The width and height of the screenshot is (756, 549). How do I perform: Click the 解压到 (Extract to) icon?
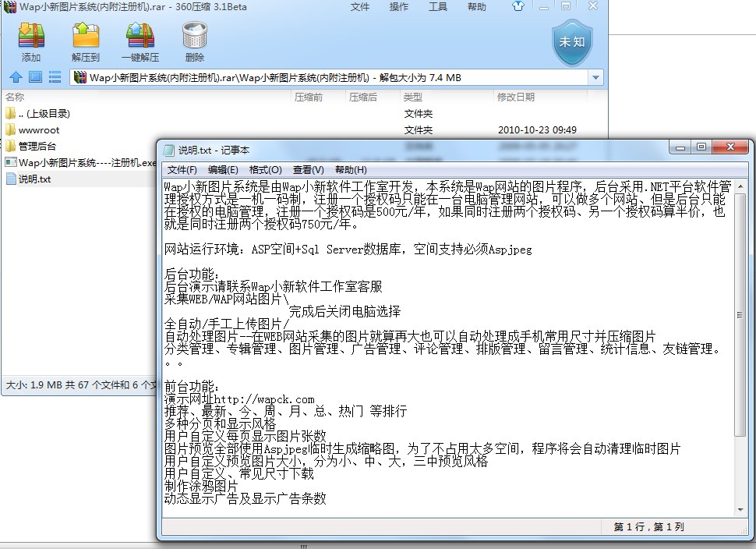click(x=86, y=42)
